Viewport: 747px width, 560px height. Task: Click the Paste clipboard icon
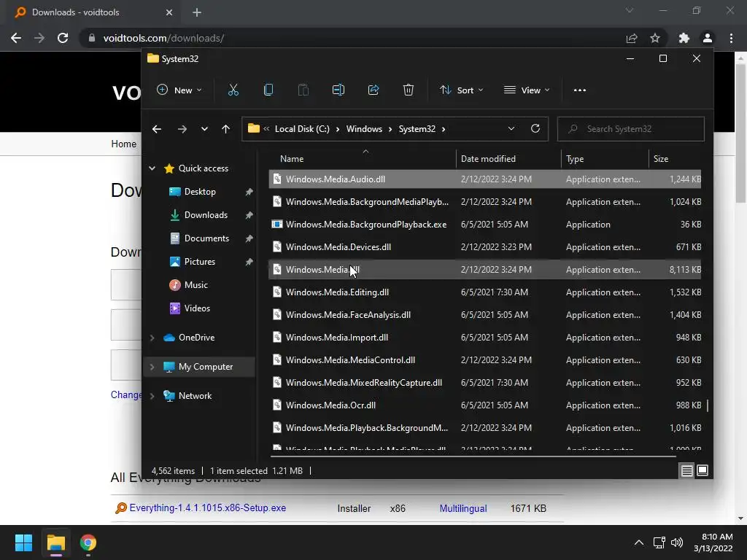pos(303,90)
